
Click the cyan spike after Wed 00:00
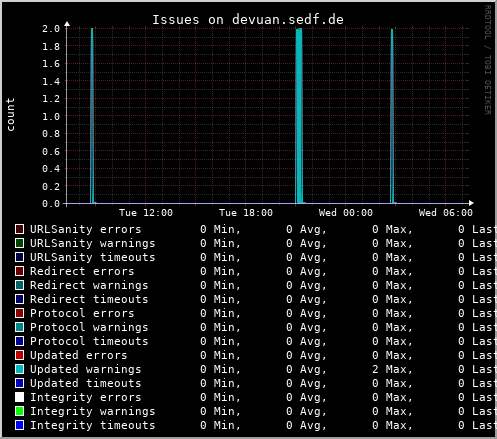coord(392,116)
